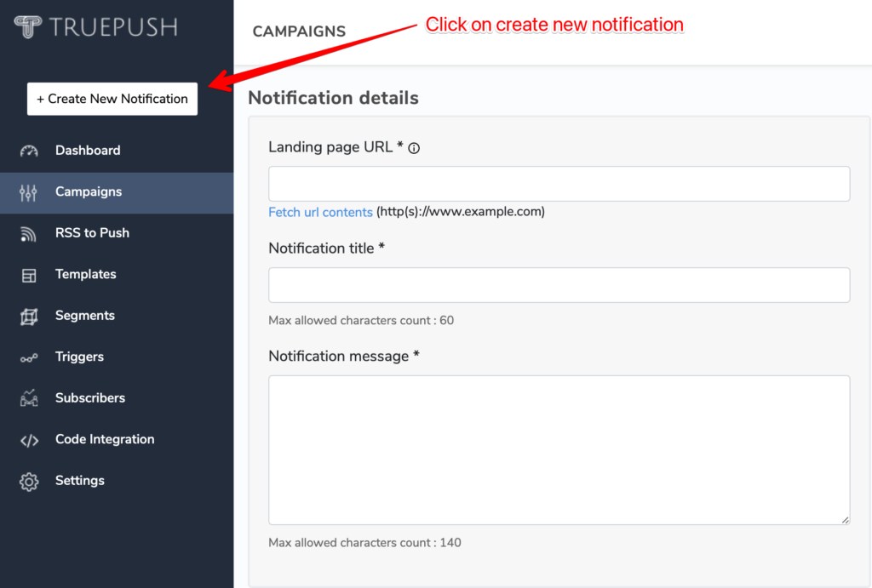Click the message box resize handle

[846, 519]
